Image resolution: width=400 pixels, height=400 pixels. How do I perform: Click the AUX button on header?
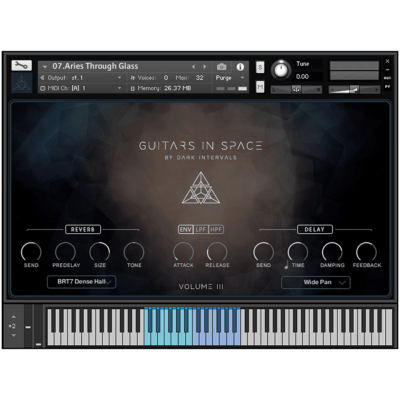pos(387,78)
